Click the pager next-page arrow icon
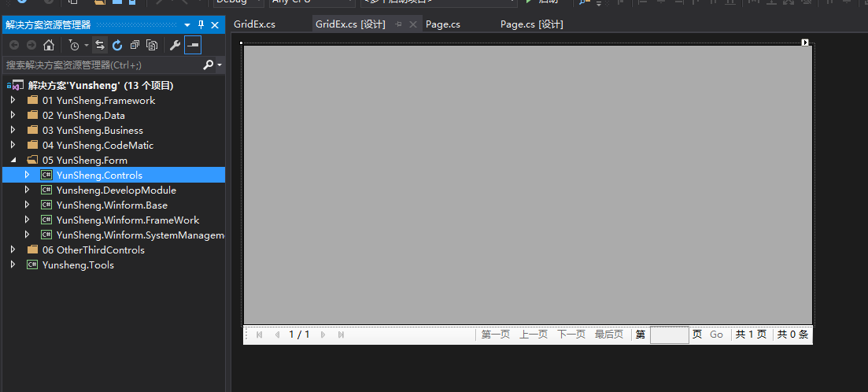Image resolution: width=868 pixels, height=392 pixels. point(323,335)
